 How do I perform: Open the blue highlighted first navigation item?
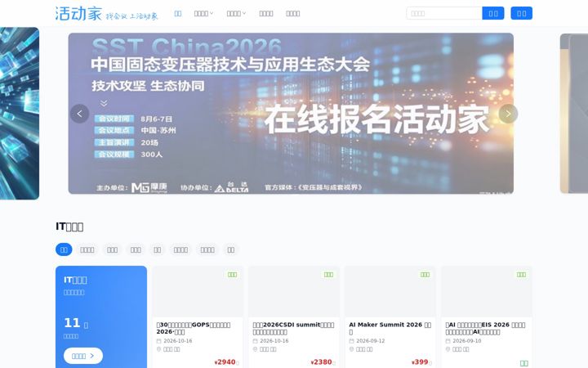(x=178, y=14)
